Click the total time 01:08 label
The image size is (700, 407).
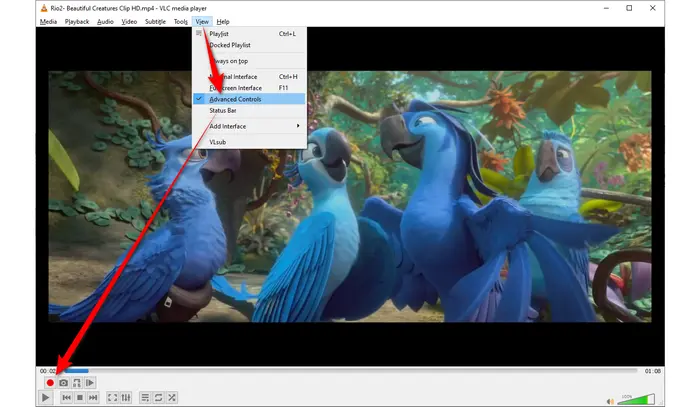coord(652,371)
